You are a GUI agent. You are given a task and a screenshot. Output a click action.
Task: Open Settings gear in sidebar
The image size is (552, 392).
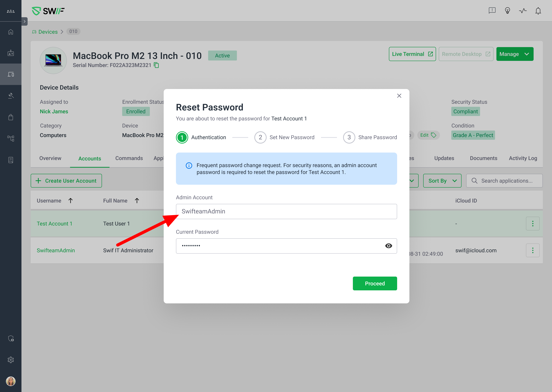(11, 360)
